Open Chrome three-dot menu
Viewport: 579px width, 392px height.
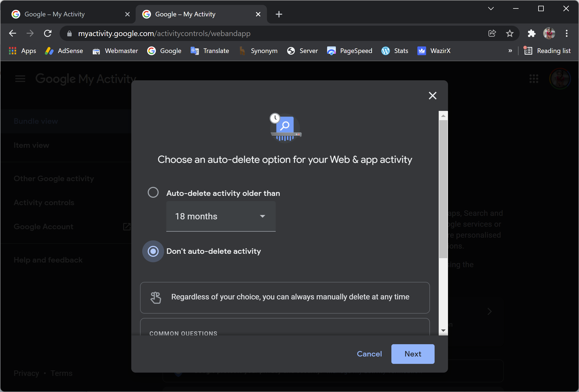tap(566, 34)
